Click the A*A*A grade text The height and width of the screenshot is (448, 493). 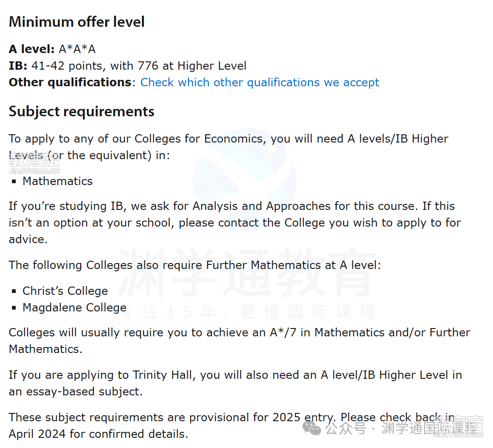pos(77,49)
